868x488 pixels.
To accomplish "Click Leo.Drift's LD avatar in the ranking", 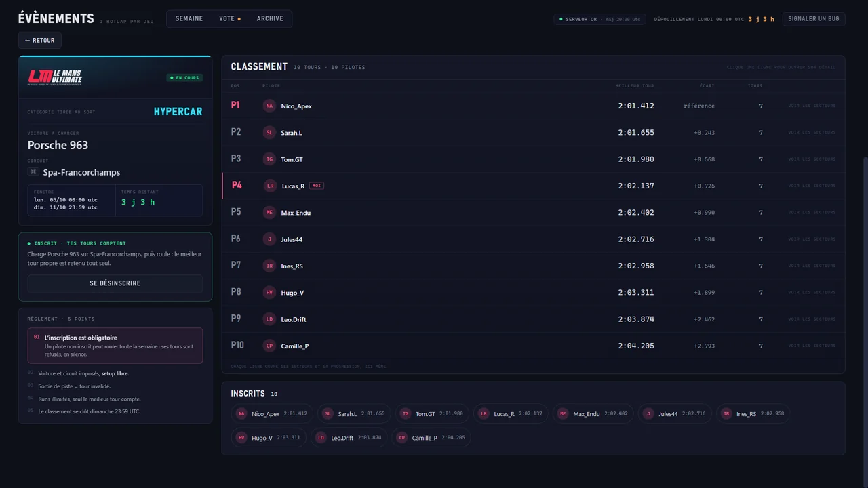I will tap(269, 319).
